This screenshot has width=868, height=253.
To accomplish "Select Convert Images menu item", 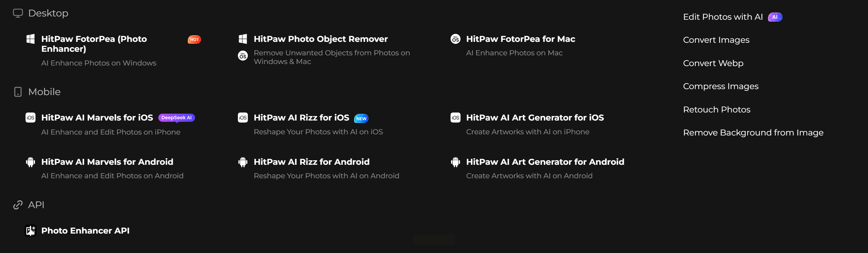I will 716,40.
